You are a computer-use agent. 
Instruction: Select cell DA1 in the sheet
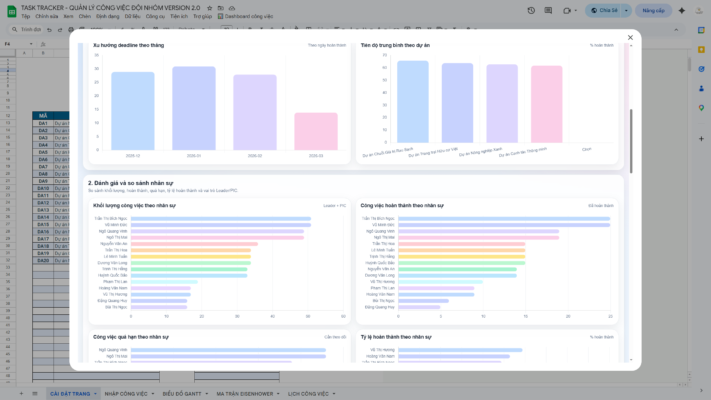tap(43, 123)
